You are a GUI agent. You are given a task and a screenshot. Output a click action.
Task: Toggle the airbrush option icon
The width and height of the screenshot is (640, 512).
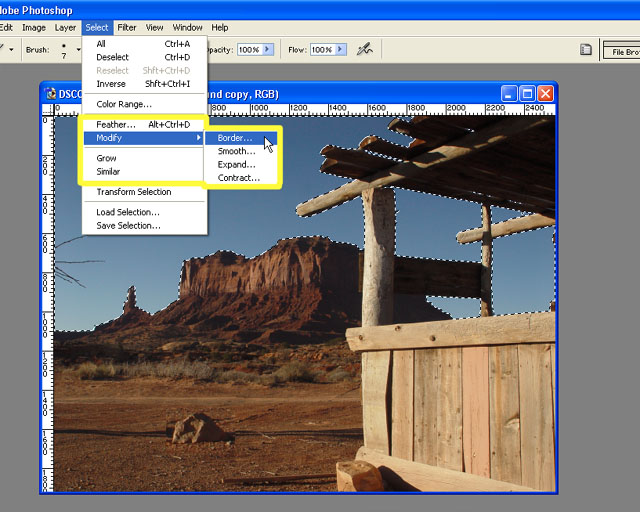pos(364,49)
